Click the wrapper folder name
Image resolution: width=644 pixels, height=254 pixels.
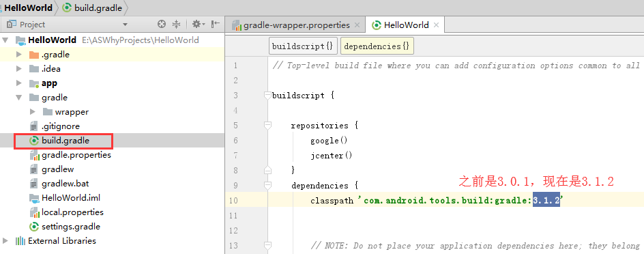point(72,112)
